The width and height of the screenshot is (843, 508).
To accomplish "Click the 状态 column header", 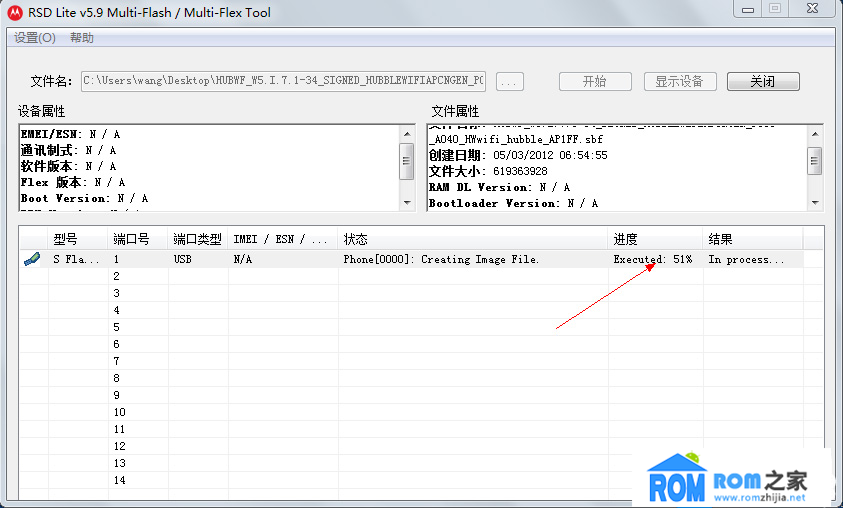I will pyautogui.click(x=473, y=239).
